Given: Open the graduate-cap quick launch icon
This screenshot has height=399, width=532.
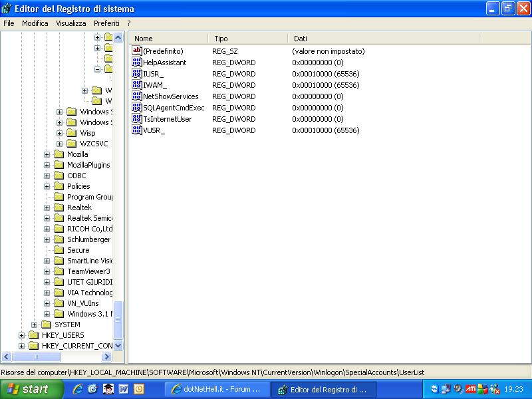Looking at the screenshot, I should pyautogui.click(x=108, y=389).
